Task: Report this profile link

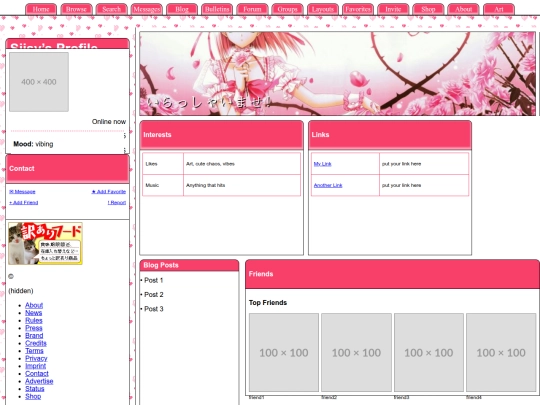Action: (x=117, y=202)
